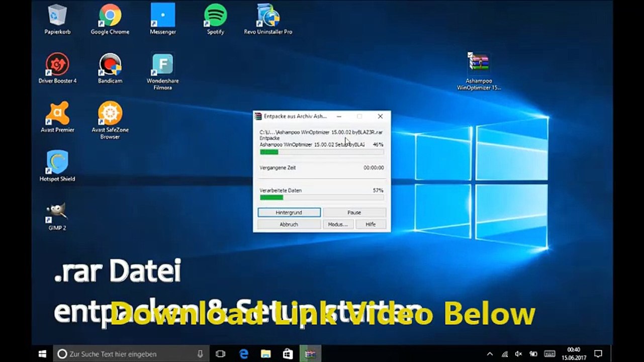Launch Microsoft Edge from taskbar
Viewport: 644px width, 362px height.
(244, 354)
